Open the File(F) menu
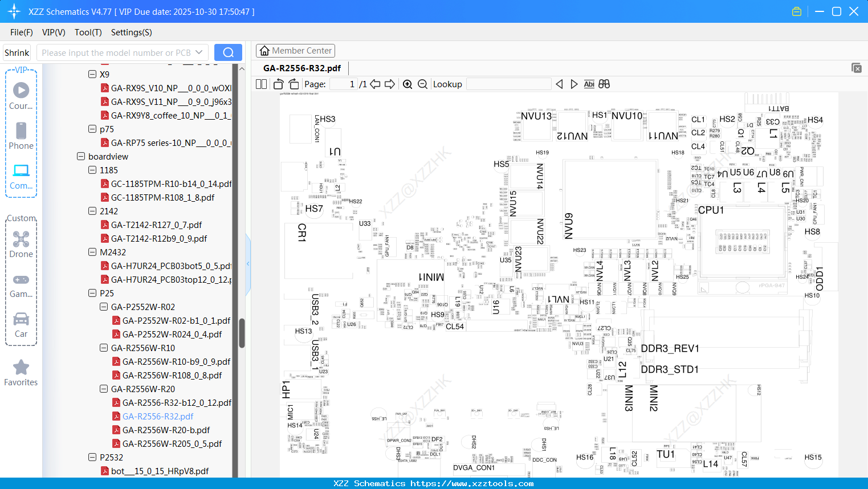Viewport: 868px width, 489px height. point(22,32)
